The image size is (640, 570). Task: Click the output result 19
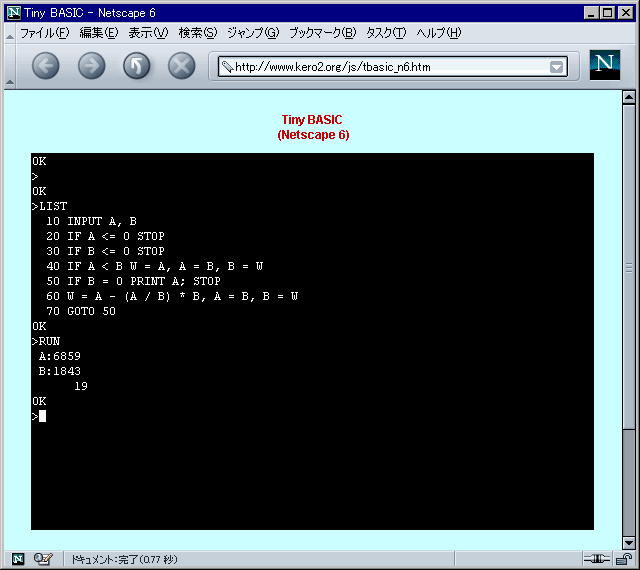click(81, 386)
